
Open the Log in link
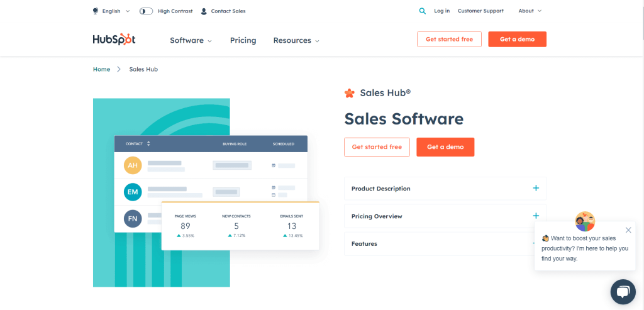[x=441, y=11]
